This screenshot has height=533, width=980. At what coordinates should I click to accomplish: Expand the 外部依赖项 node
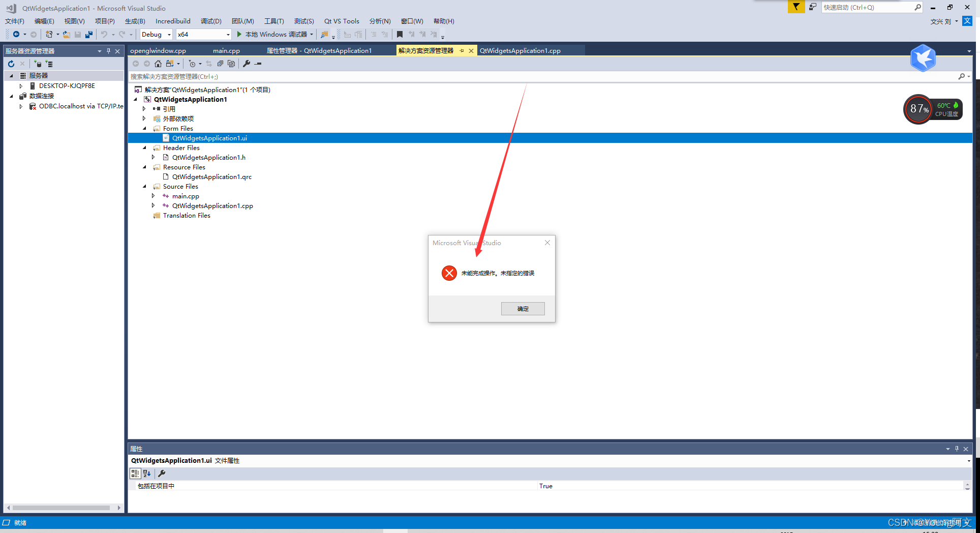point(144,119)
